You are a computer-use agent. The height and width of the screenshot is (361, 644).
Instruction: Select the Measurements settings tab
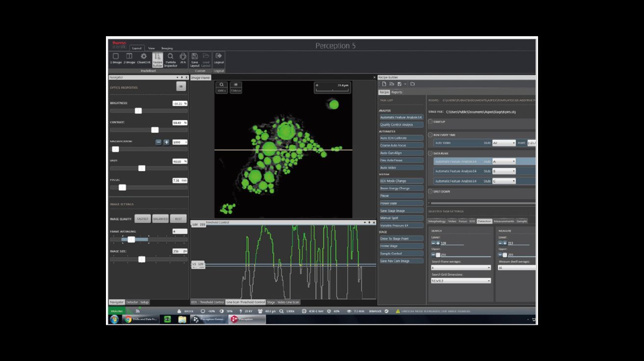point(504,221)
